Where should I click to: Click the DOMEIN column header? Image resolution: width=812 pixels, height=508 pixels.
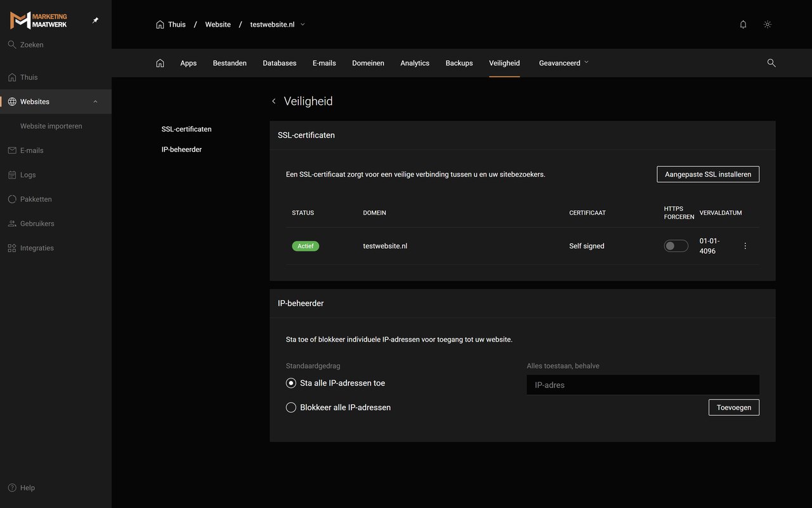374,213
